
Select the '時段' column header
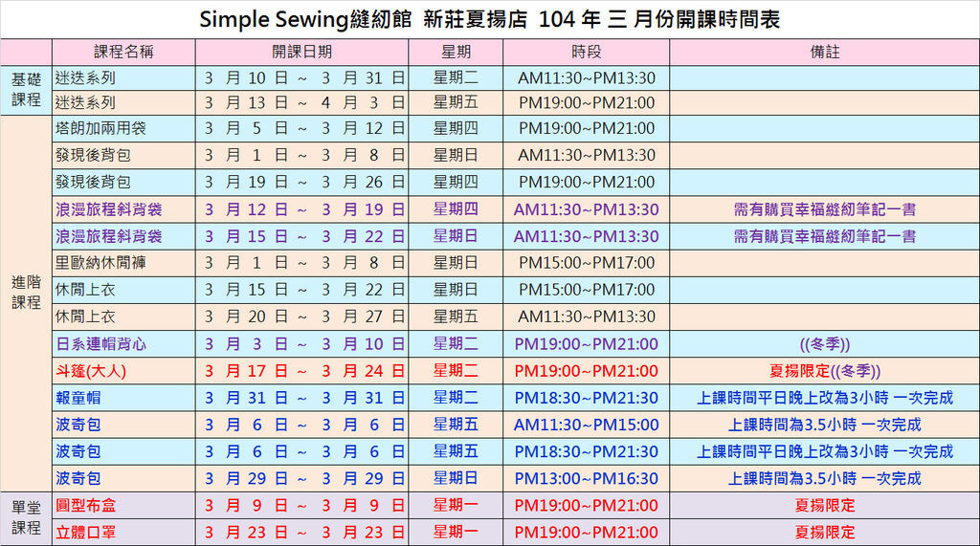587,52
